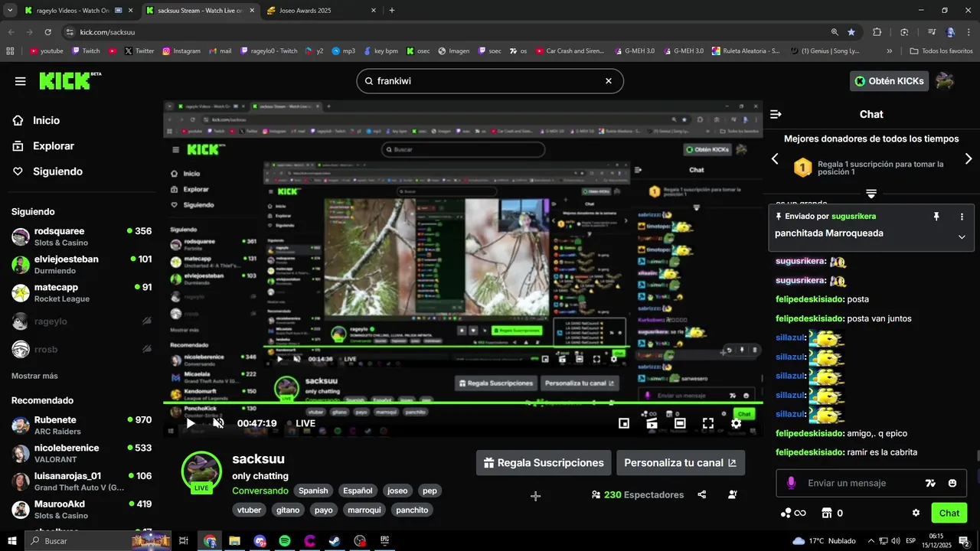Select offline channel rrosb
Screen dimensions: 980x551
click(81, 350)
